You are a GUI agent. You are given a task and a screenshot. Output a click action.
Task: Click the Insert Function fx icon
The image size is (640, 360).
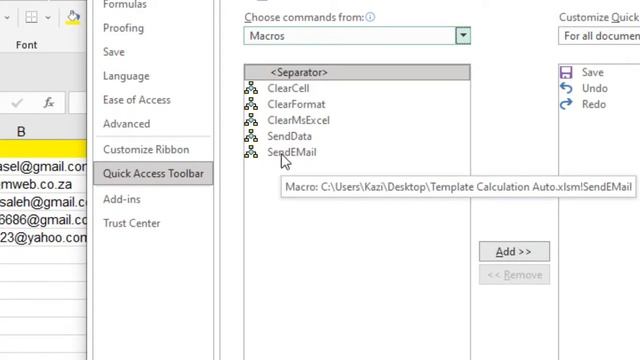click(x=49, y=102)
